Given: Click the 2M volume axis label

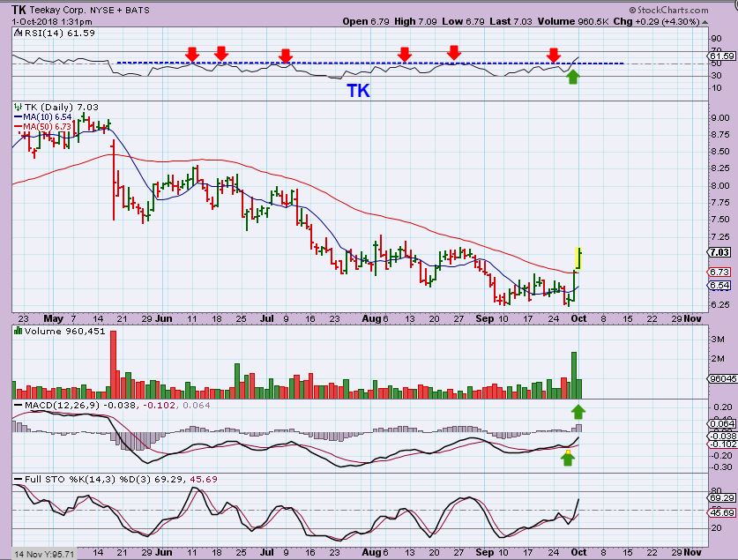Looking at the screenshot, I should coord(719,359).
